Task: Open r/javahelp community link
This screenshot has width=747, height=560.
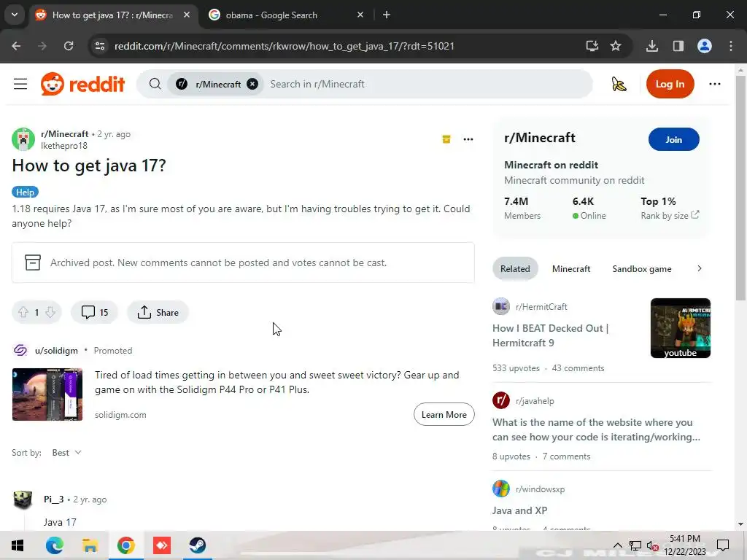Action: [535, 401]
